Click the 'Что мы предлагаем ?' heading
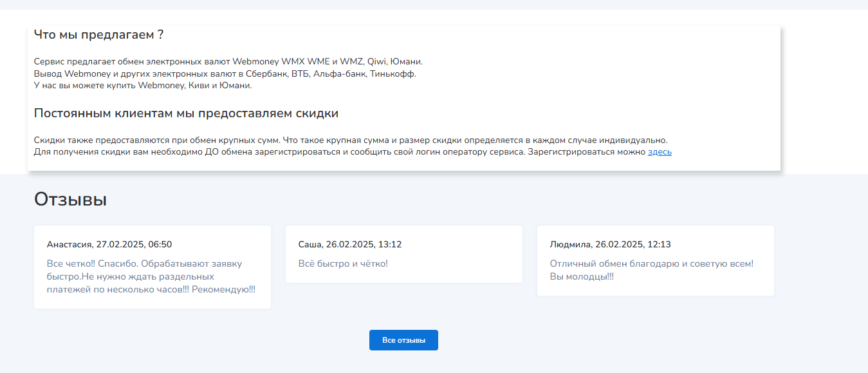 click(98, 35)
